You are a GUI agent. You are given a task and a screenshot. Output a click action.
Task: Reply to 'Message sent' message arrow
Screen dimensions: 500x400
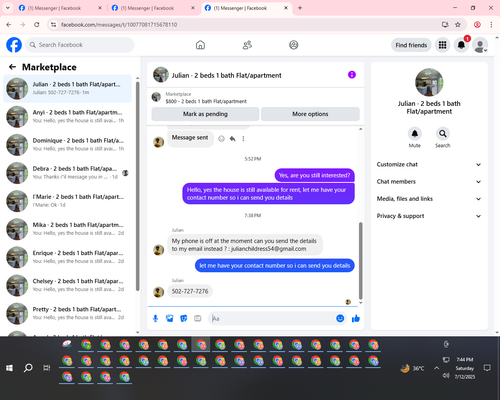(x=233, y=139)
